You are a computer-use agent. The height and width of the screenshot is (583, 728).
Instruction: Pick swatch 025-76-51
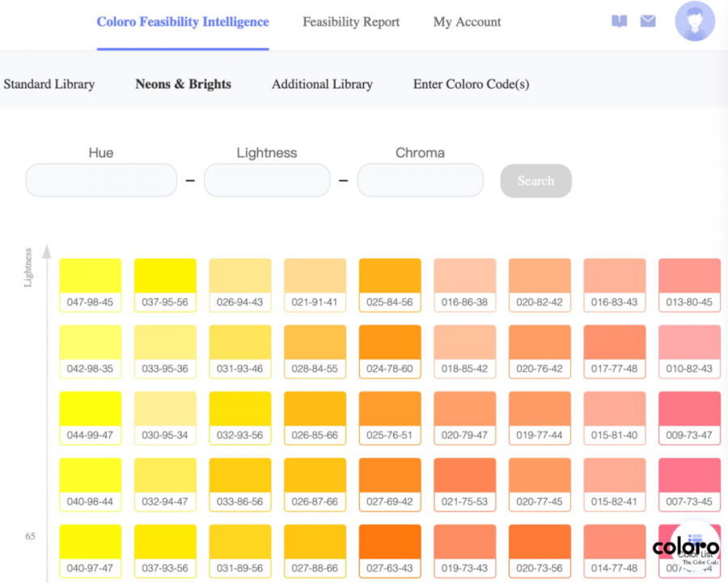point(390,418)
